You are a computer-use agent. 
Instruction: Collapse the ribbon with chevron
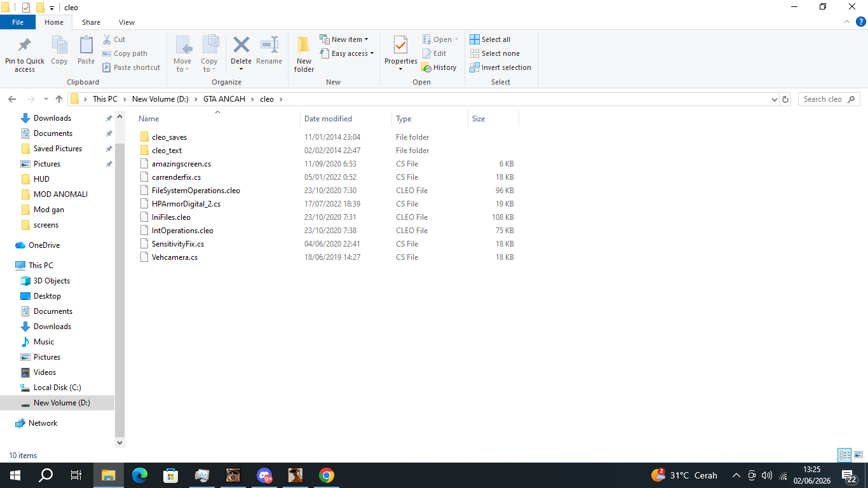point(847,22)
